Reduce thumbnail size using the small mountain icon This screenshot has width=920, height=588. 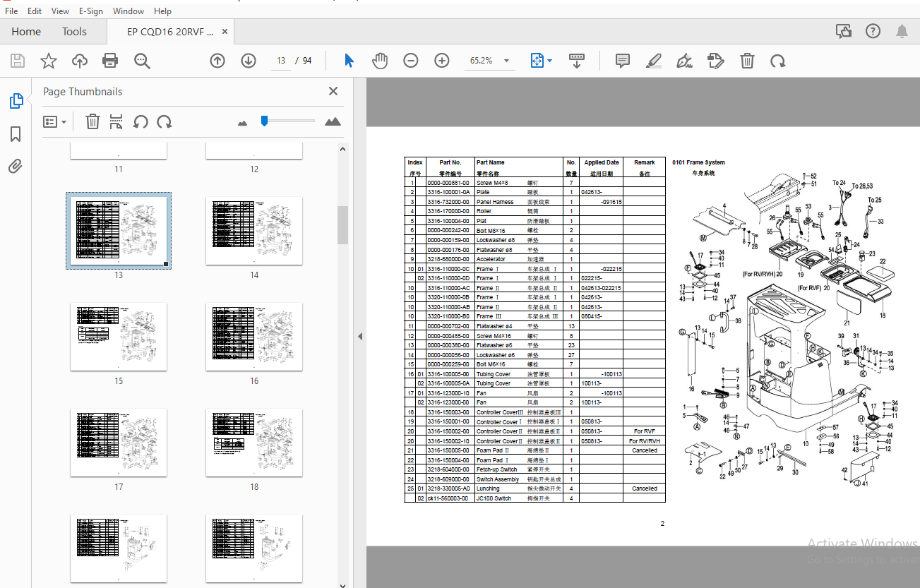[x=243, y=122]
